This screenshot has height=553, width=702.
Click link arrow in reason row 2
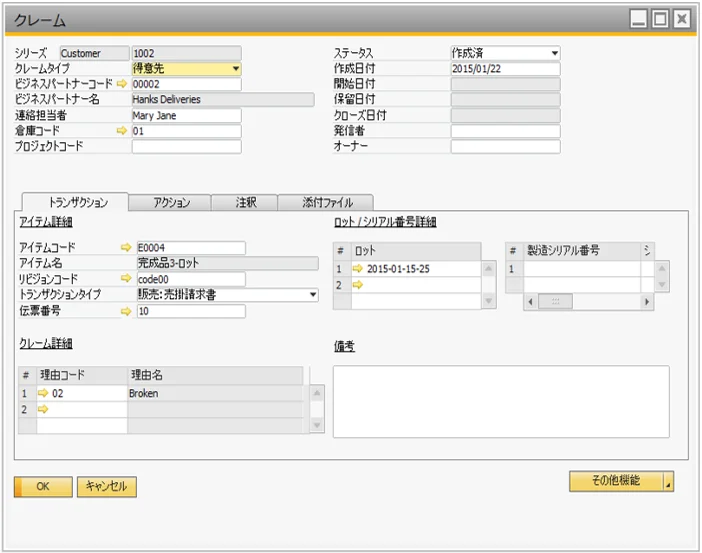point(43,409)
